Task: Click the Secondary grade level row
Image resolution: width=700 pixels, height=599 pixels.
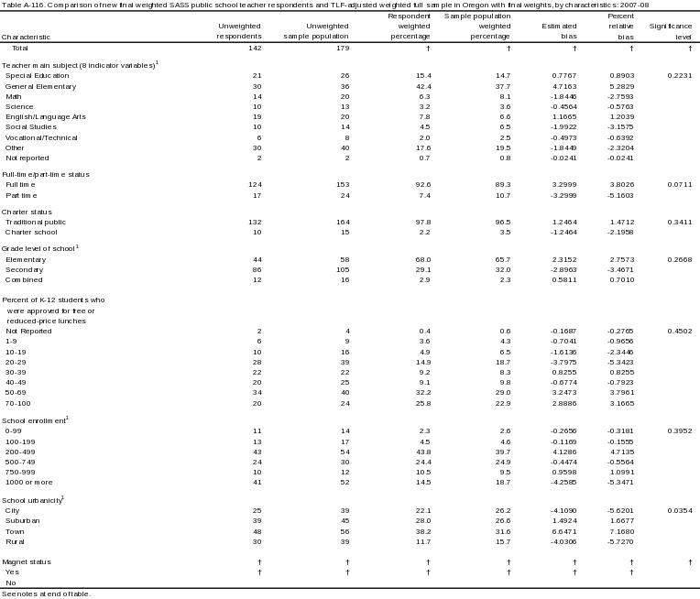Action: [x=24, y=269]
